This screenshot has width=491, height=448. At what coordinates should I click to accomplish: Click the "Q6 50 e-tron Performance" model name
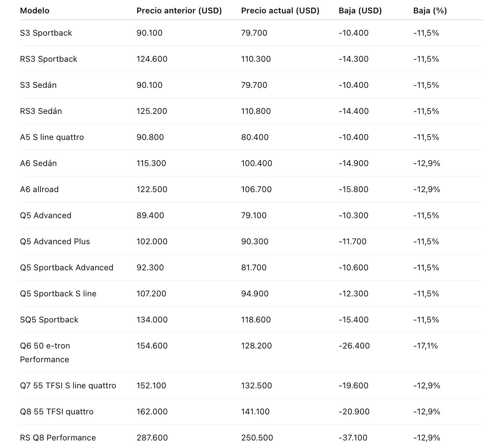[x=45, y=352]
